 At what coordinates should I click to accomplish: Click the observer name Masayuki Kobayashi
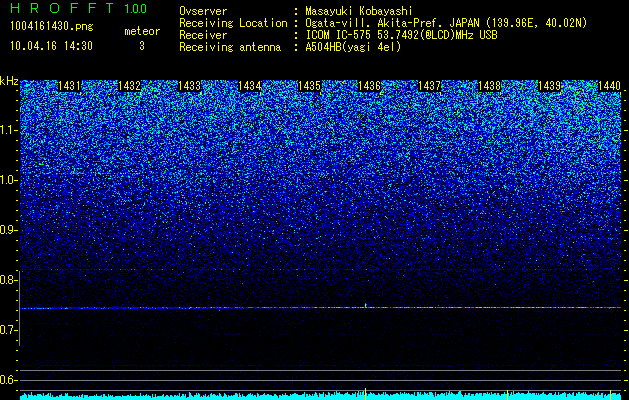(359, 11)
